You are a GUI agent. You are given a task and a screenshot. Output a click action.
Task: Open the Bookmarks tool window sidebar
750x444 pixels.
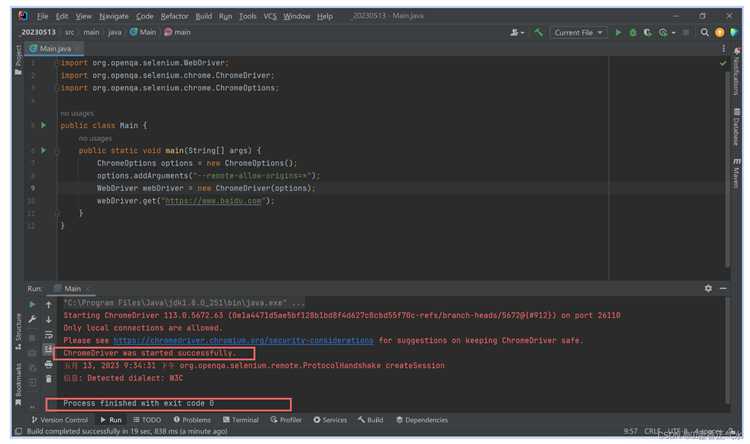[x=18, y=384]
